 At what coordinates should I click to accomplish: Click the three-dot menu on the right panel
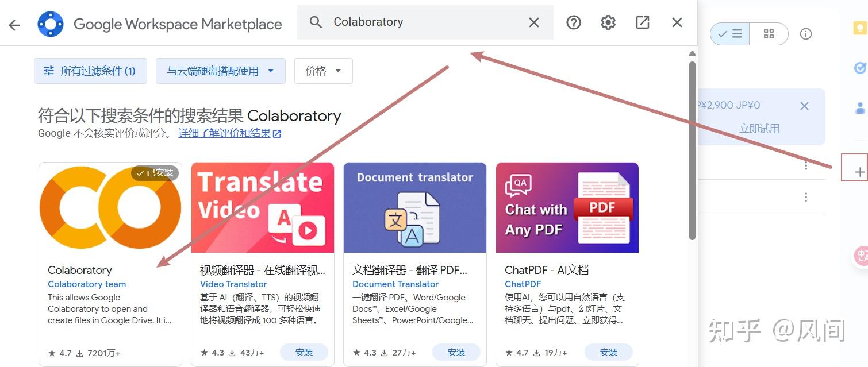tap(806, 165)
